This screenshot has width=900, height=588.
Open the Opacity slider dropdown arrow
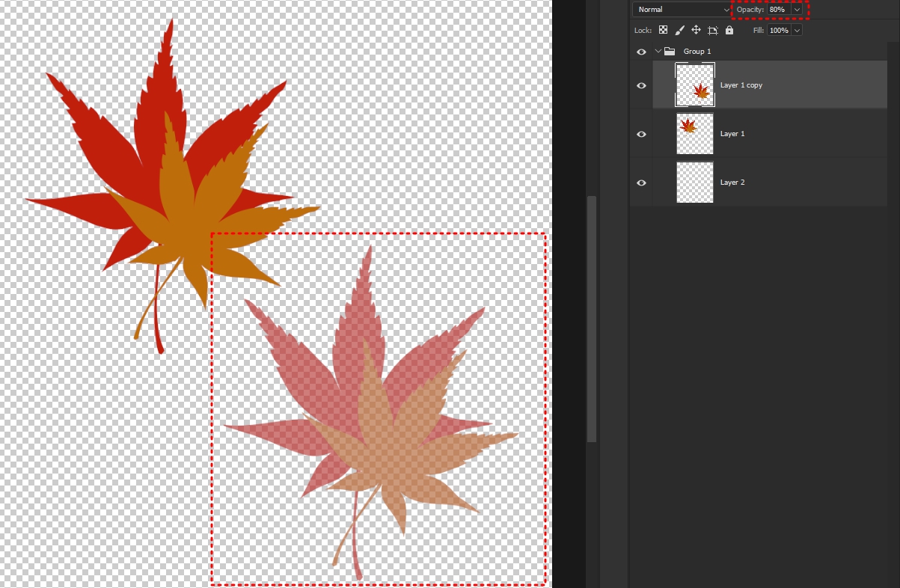tap(797, 10)
